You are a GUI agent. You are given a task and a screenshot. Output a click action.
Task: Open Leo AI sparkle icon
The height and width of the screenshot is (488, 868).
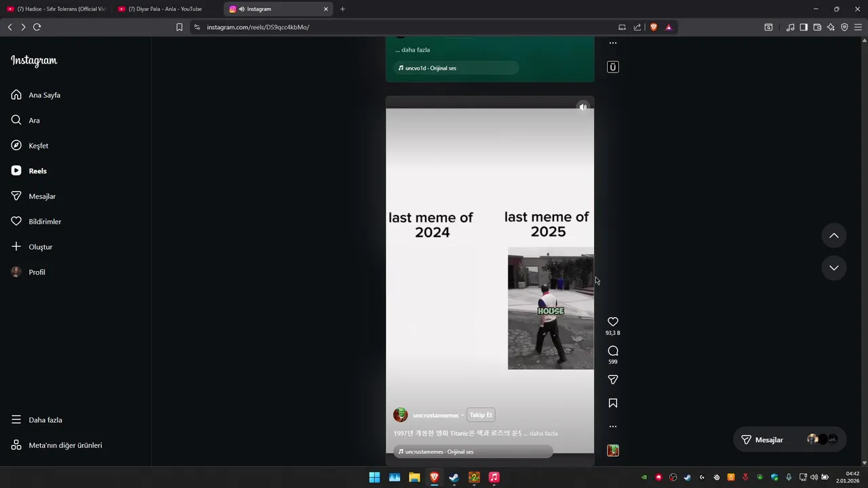pos(831,27)
